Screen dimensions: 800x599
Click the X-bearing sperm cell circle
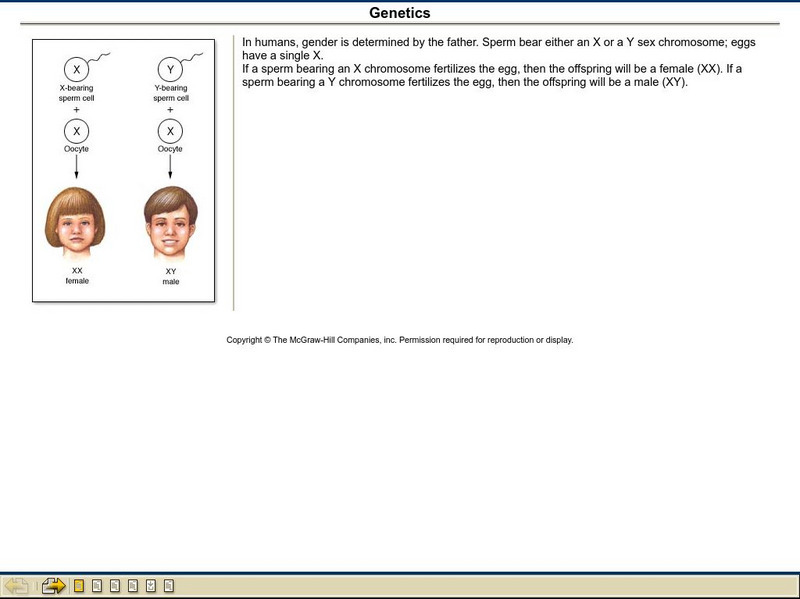pos(76,70)
